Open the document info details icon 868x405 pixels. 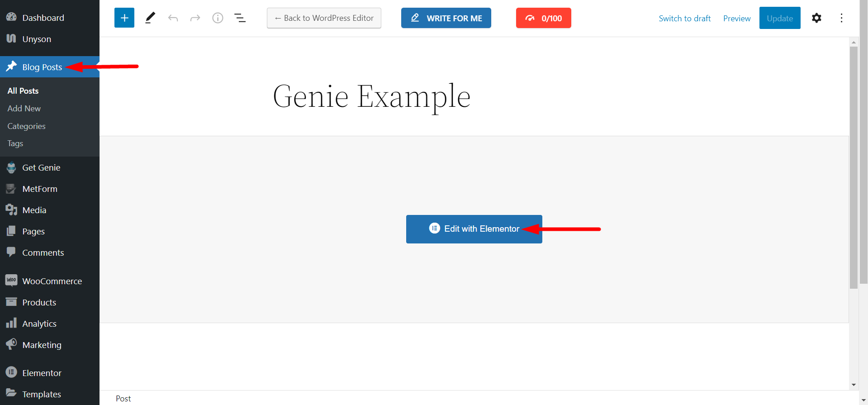pos(218,18)
